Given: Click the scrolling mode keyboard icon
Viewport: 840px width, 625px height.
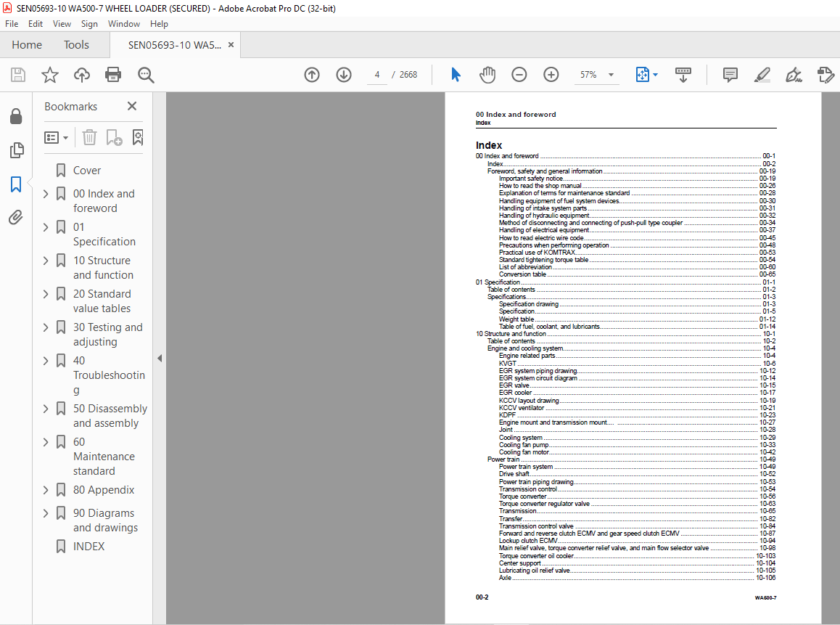Looking at the screenshot, I should pyautogui.click(x=683, y=75).
